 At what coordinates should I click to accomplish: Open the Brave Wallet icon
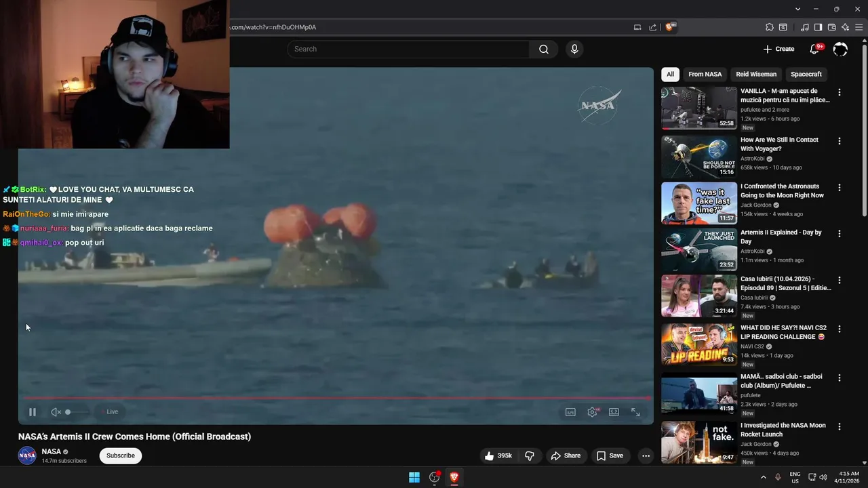click(831, 27)
